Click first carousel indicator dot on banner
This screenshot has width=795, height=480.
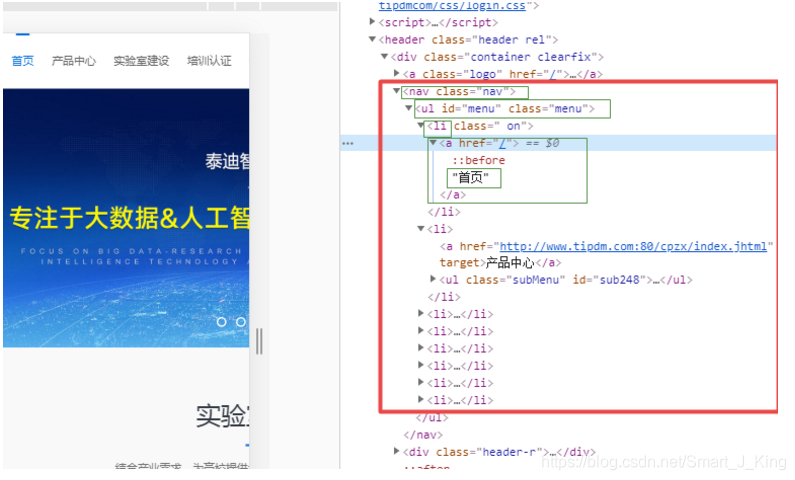(222, 322)
